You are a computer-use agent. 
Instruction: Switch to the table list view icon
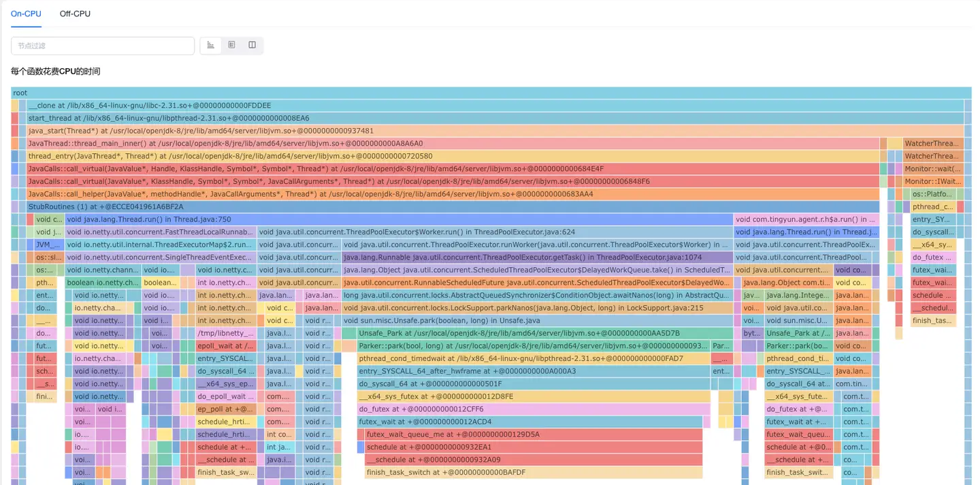click(231, 45)
